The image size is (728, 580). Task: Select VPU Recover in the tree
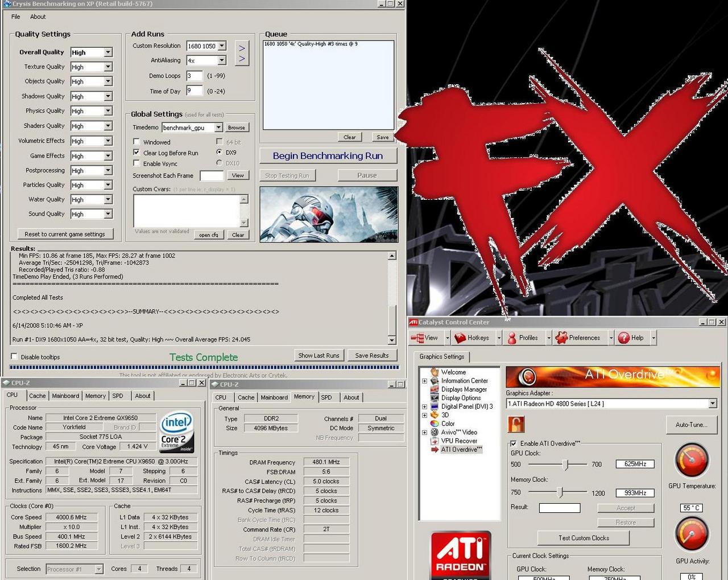459,441
